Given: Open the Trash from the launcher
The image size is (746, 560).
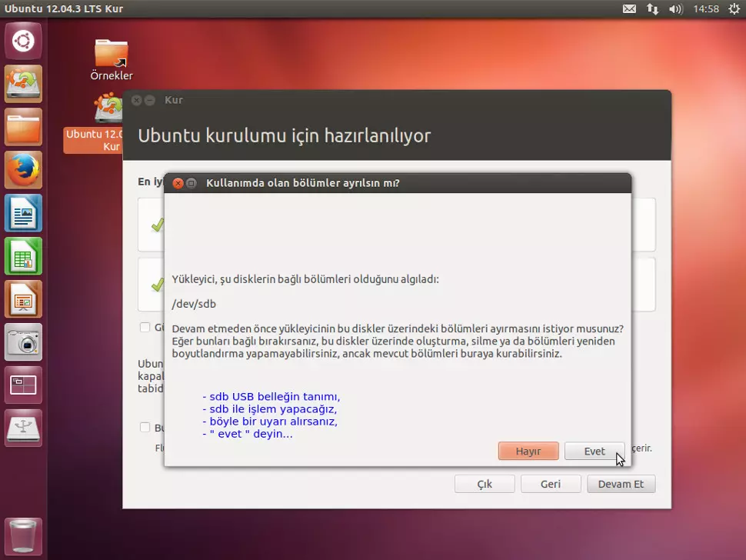Looking at the screenshot, I should (23, 536).
